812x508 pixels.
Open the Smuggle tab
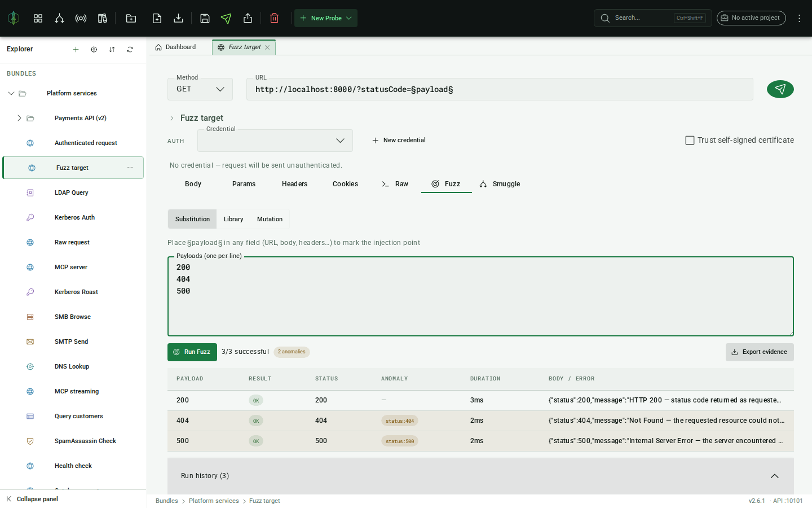point(500,184)
